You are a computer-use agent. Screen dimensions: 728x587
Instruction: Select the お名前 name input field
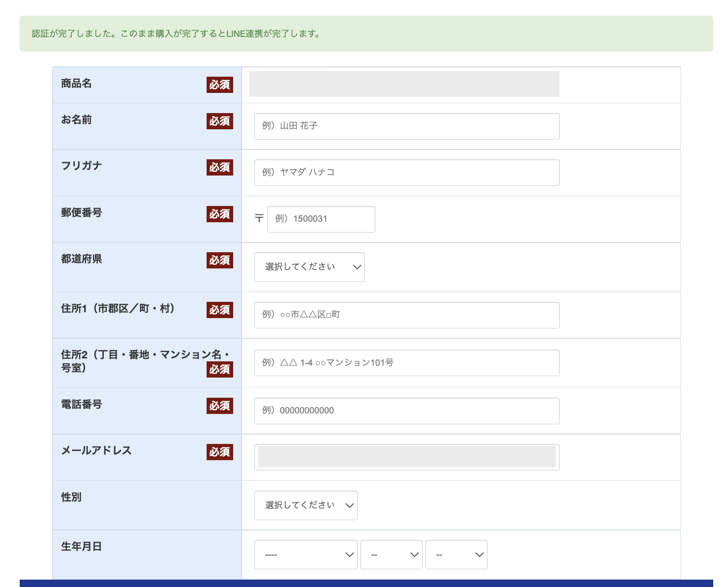point(406,126)
